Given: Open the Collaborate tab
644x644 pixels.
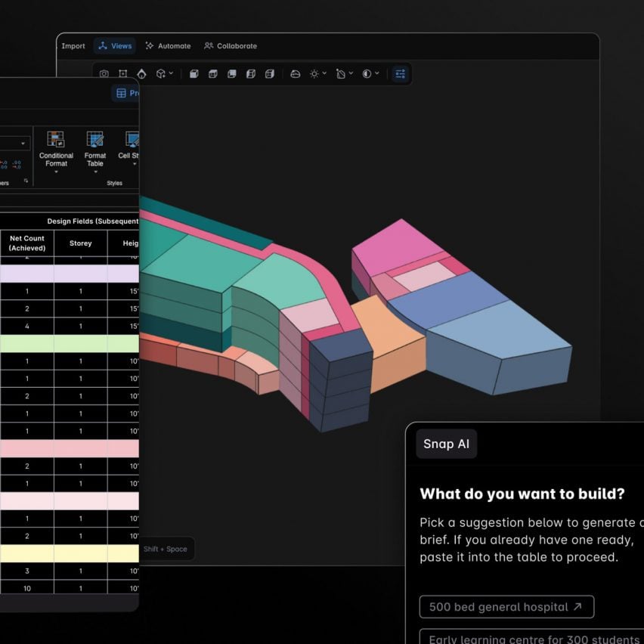Looking at the screenshot, I should click(231, 46).
